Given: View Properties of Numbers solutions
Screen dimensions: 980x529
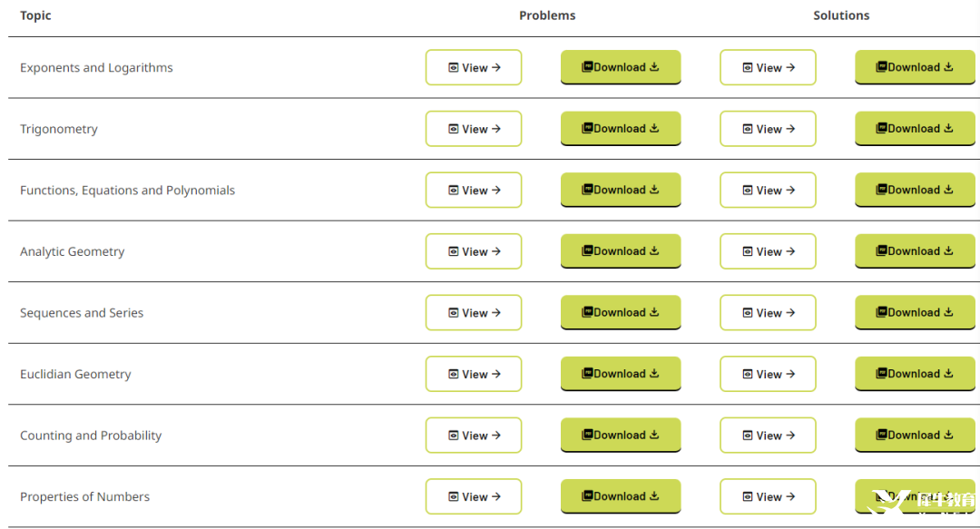Looking at the screenshot, I should [x=768, y=496].
